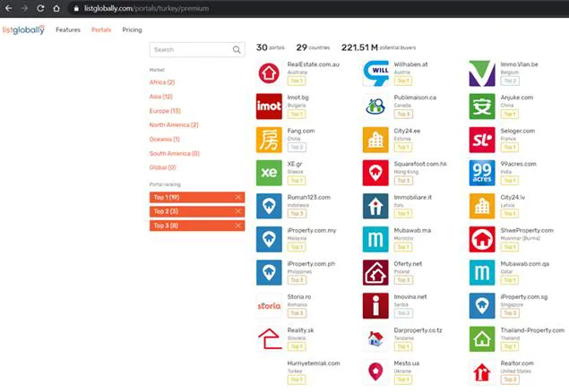Remove the Top 2 ranking filter
The height and width of the screenshot is (392, 569).
coord(238,211)
